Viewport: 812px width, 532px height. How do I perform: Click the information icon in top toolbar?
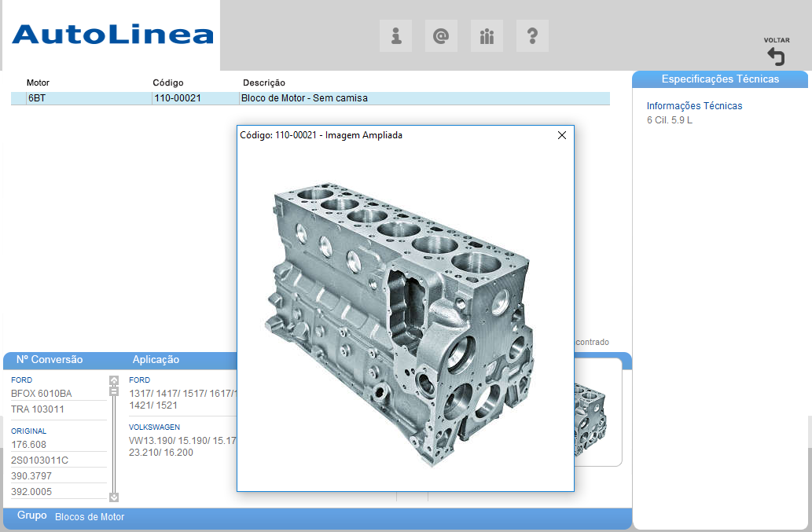(395, 36)
